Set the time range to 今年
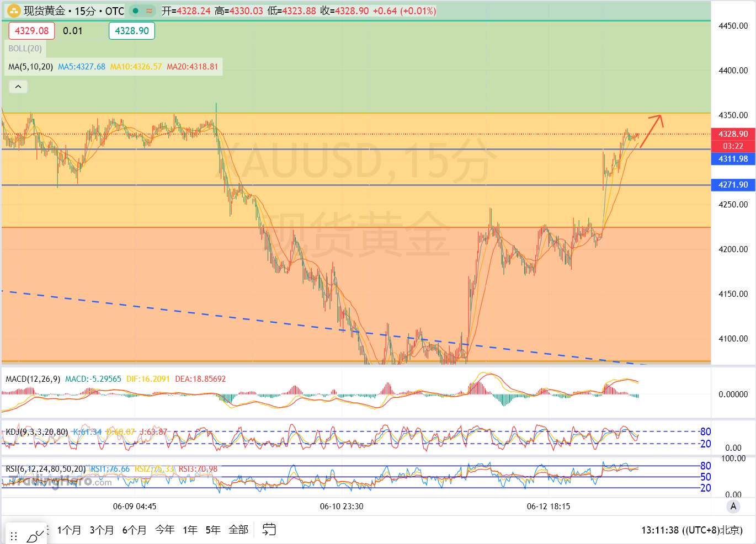 [x=165, y=530]
